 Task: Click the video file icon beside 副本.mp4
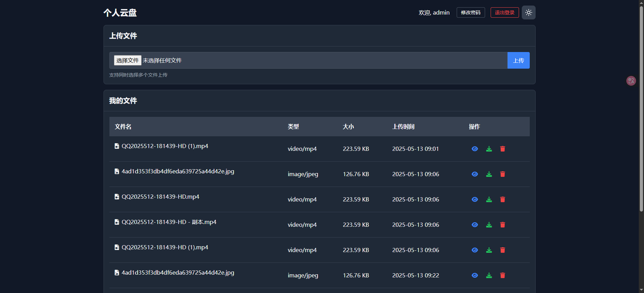(x=117, y=222)
